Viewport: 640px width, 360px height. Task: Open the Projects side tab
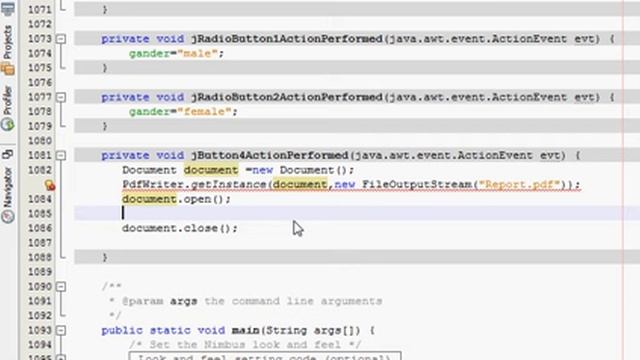8,50
